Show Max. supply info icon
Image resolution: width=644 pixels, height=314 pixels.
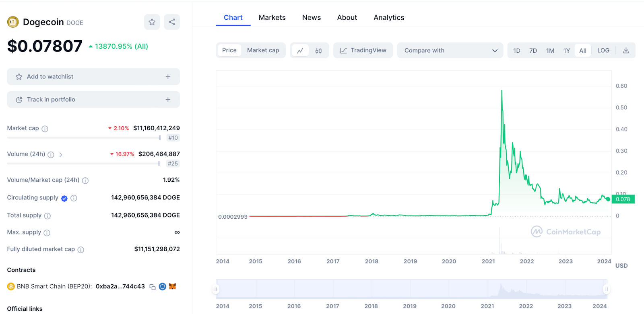(47, 233)
